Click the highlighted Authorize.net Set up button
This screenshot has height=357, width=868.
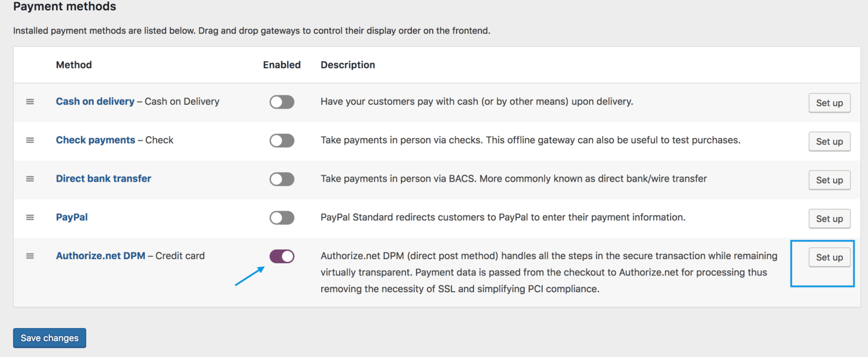pyautogui.click(x=829, y=257)
